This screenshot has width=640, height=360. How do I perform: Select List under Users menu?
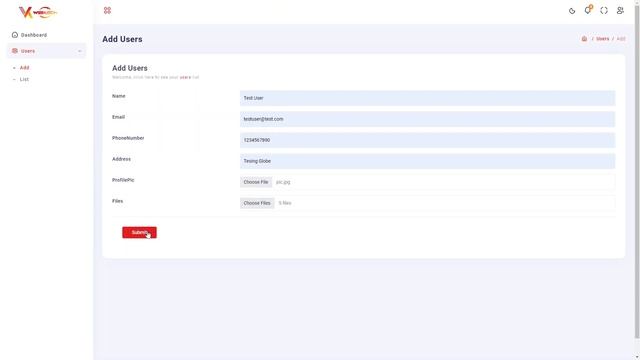[24, 80]
